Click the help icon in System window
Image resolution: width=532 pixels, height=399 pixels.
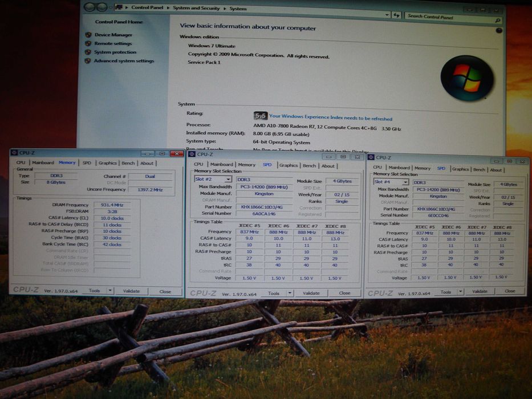(x=499, y=31)
